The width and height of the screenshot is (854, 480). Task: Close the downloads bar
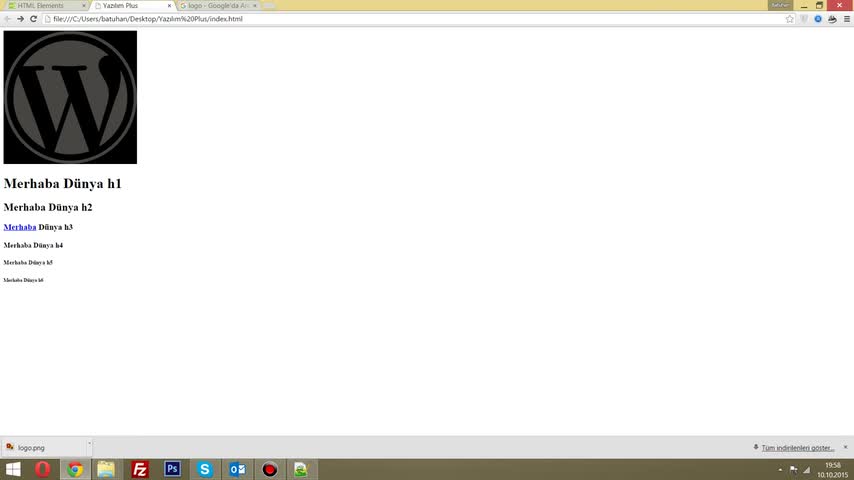coord(845,447)
